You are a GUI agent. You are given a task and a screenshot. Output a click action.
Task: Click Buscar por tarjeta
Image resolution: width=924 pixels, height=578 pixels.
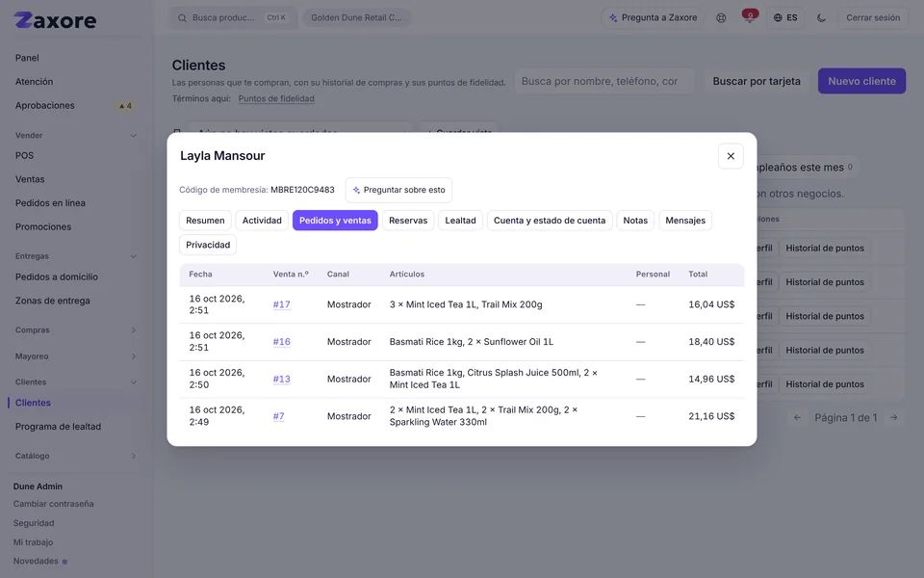point(757,81)
